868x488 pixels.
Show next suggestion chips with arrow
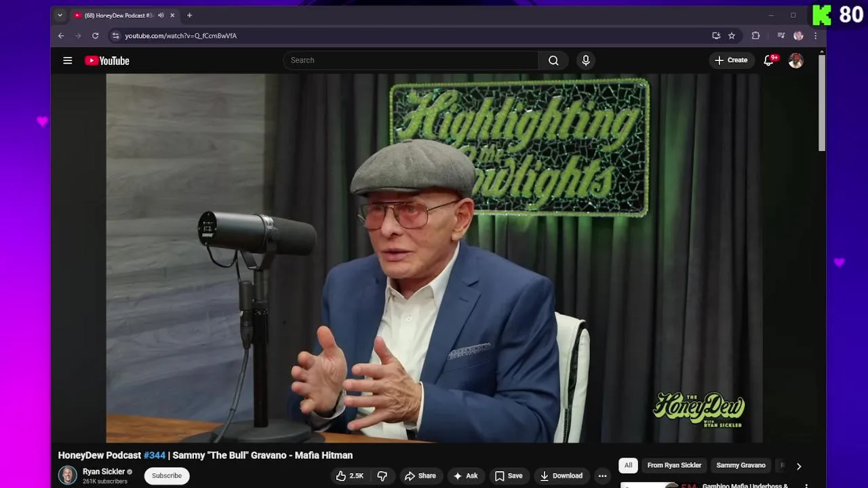point(799,466)
